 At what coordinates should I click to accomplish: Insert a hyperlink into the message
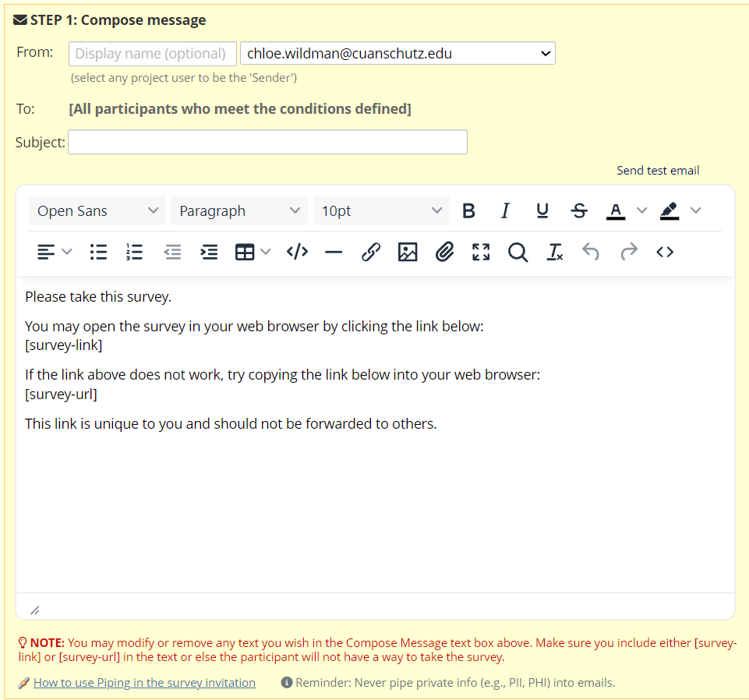370,251
